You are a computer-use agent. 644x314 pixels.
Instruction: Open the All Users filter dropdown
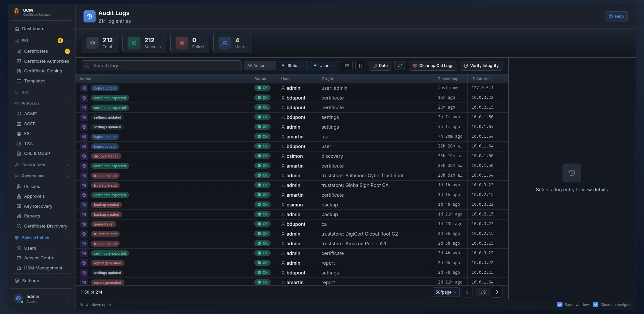325,66
